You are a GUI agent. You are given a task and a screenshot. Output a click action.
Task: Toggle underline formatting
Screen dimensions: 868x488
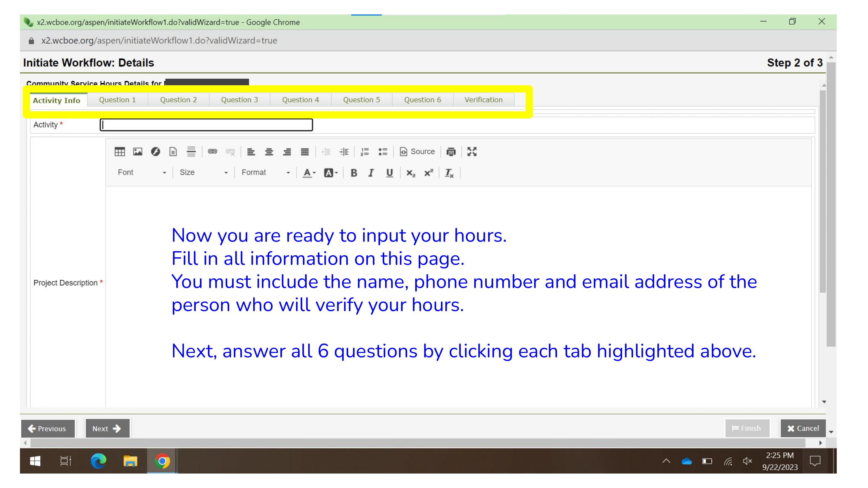point(389,173)
